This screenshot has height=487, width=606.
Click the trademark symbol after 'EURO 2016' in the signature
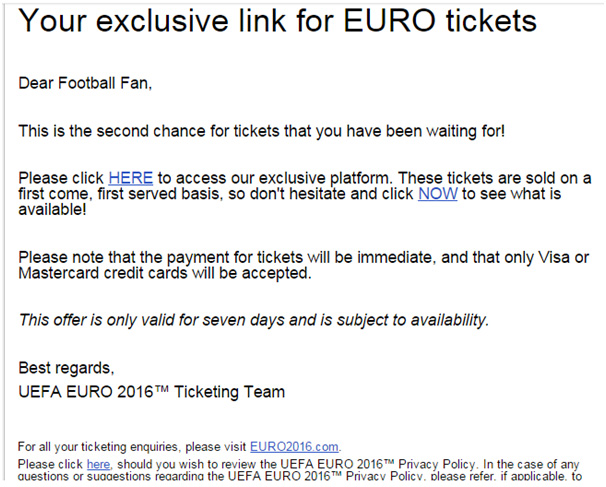point(162,388)
